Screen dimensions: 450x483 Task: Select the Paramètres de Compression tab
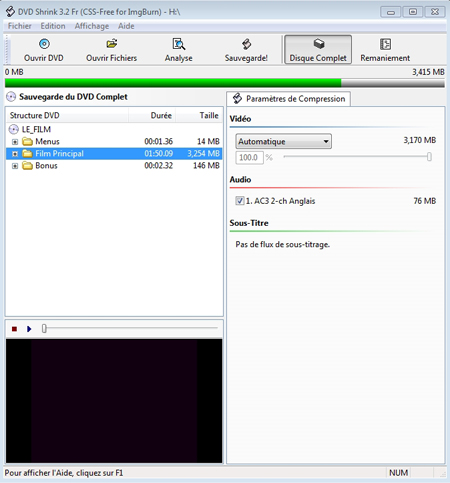(x=289, y=99)
